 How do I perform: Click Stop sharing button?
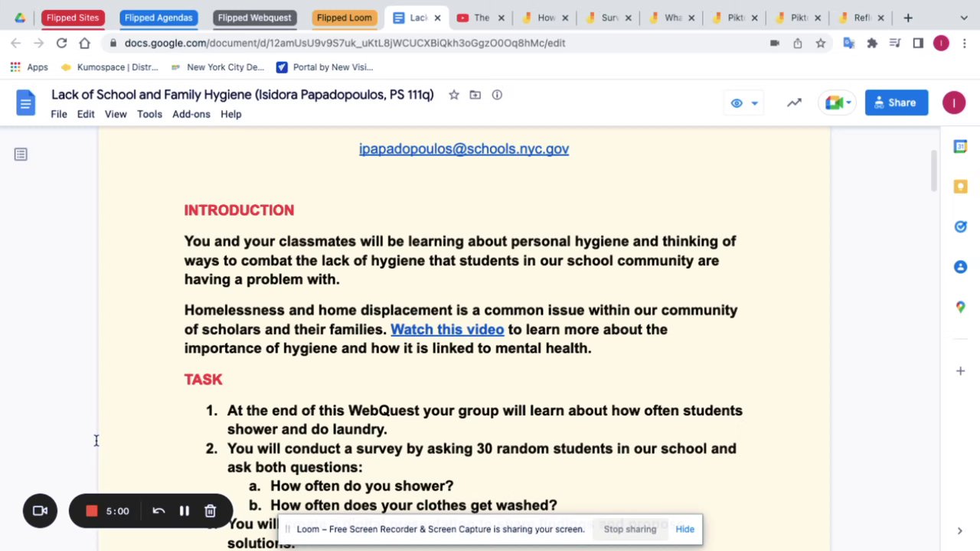tap(630, 530)
